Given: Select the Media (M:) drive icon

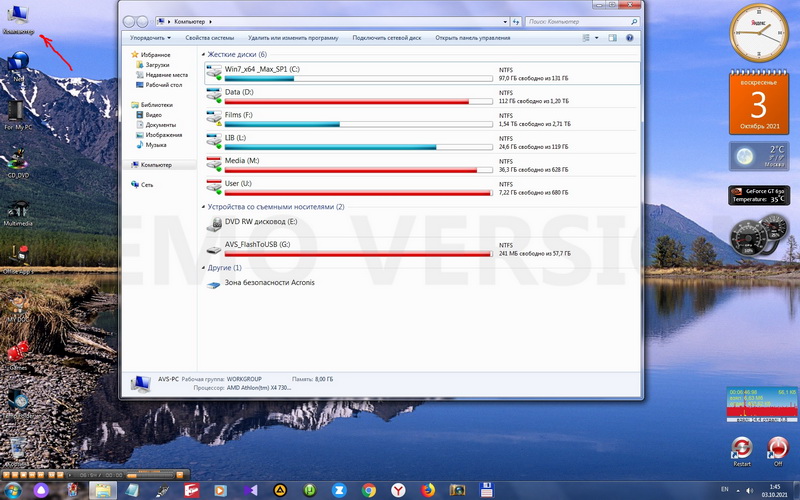Looking at the screenshot, I should point(214,164).
